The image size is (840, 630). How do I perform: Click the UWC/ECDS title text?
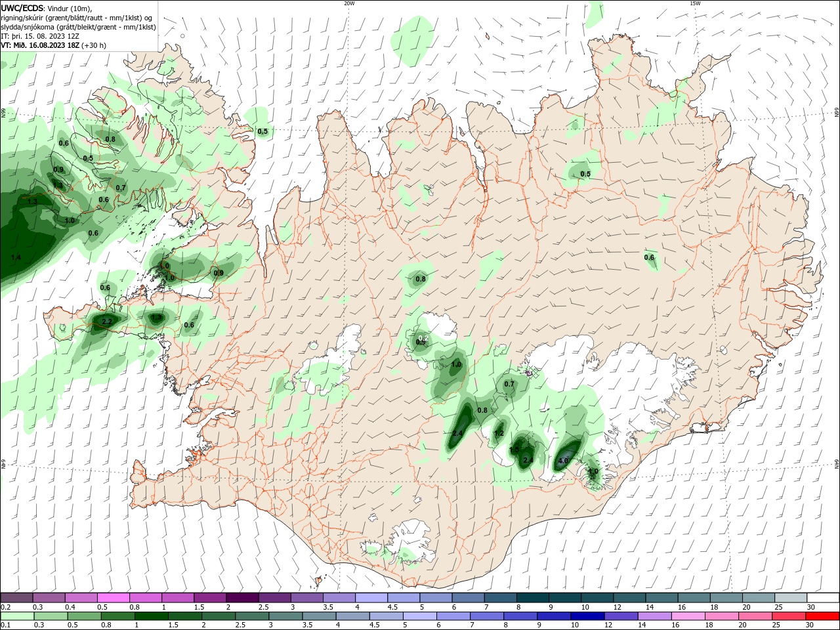(23, 8)
